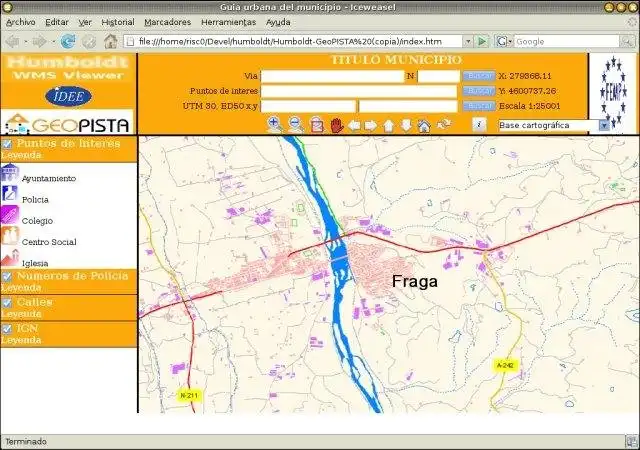Screen dimensions: 640x450
Task: Click browser forward arrow
Action: pyautogui.click(x=40, y=41)
